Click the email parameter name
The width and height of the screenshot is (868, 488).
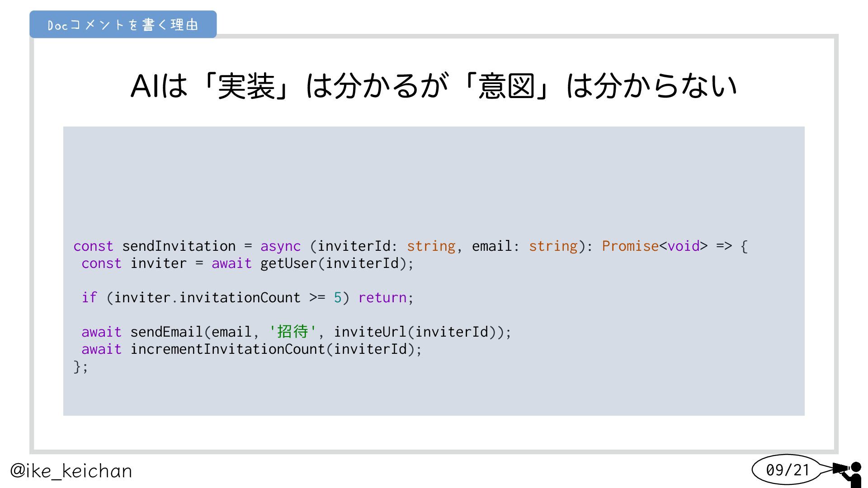tap(492, 246)
